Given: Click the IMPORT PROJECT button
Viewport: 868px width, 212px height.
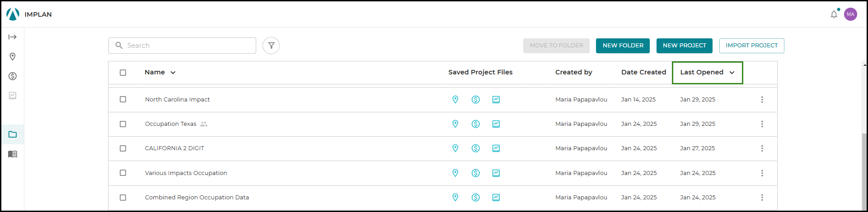Looking at the screenshot, I should click(751, 46).
